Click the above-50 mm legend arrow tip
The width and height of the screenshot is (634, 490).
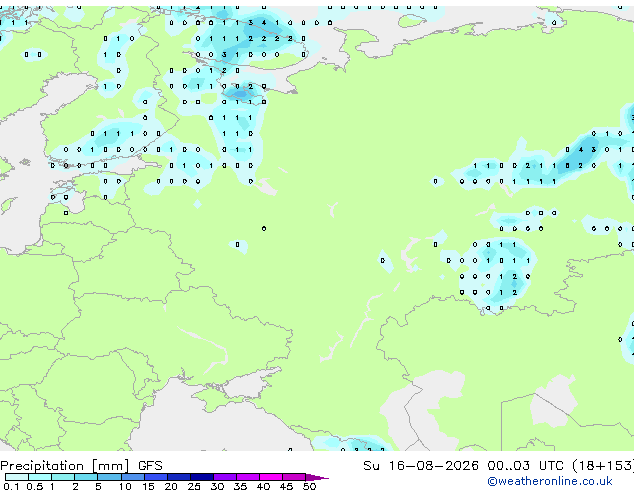317,477
